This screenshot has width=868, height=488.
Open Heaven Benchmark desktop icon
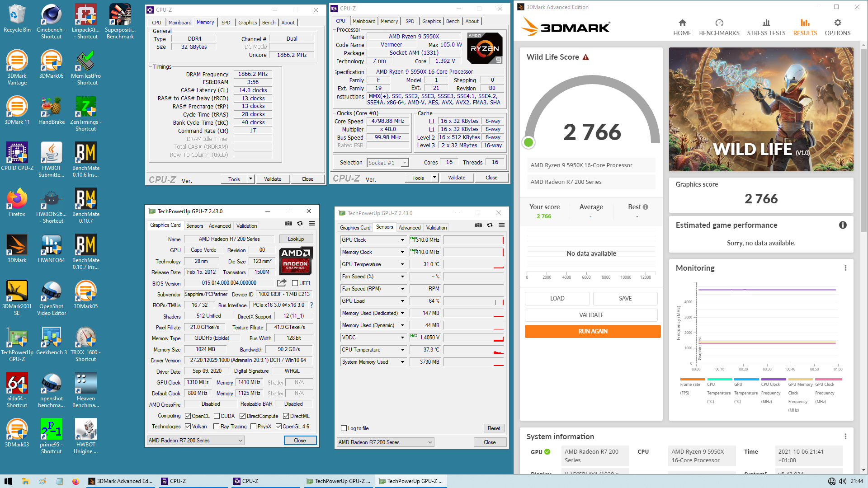(85, 390)
